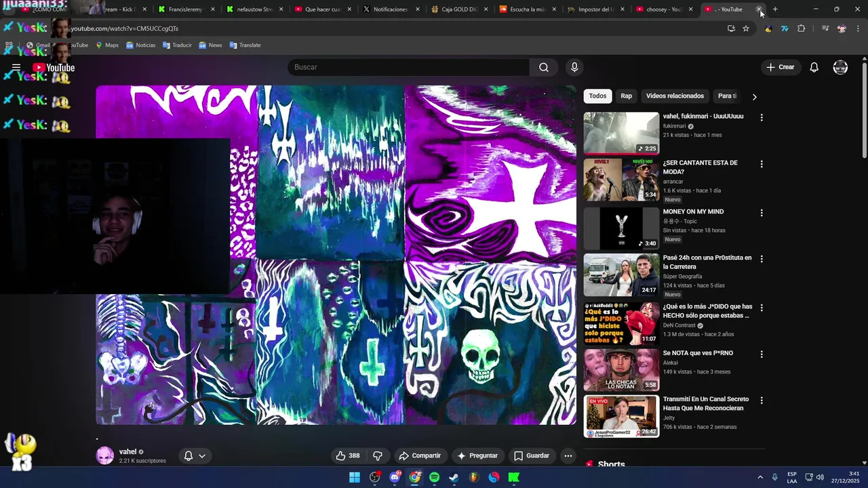
Task: Show more filter chips with the right arrow
Action: [x=754, y=96]
